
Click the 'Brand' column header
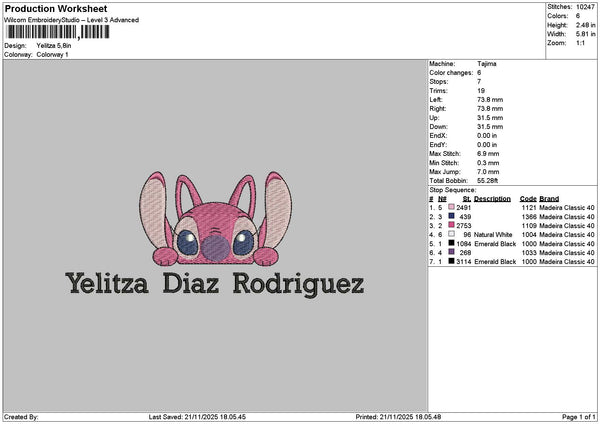(x=549, y=199)
